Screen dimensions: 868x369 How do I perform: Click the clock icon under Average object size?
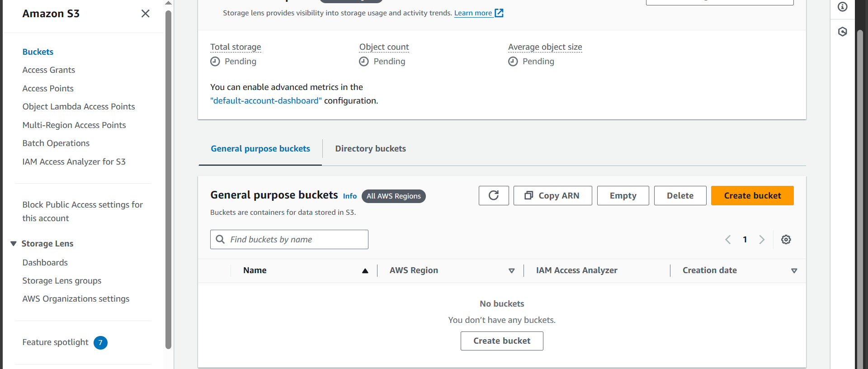513,61
